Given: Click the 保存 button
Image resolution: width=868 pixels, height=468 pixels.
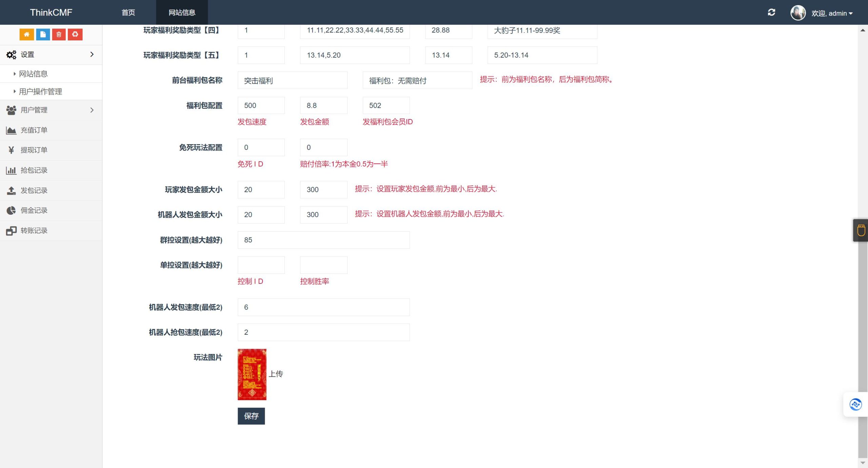Looking at the screenshot, I should tap(251, 416).
